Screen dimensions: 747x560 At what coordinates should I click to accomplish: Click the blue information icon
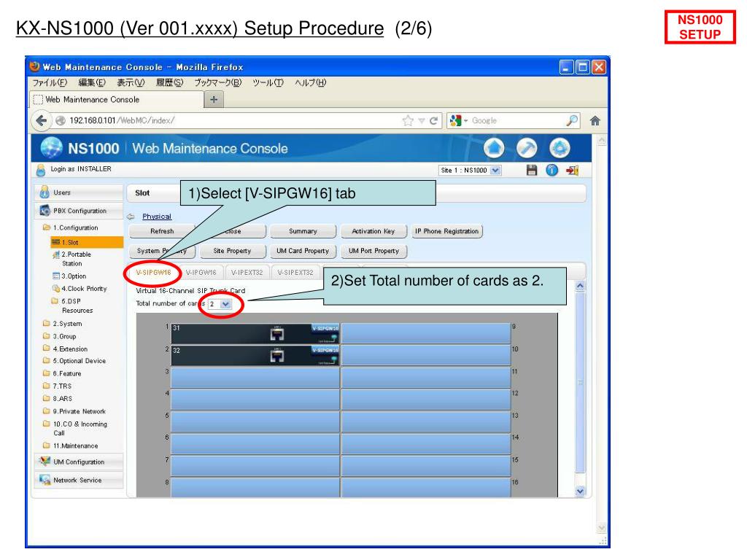551,170
